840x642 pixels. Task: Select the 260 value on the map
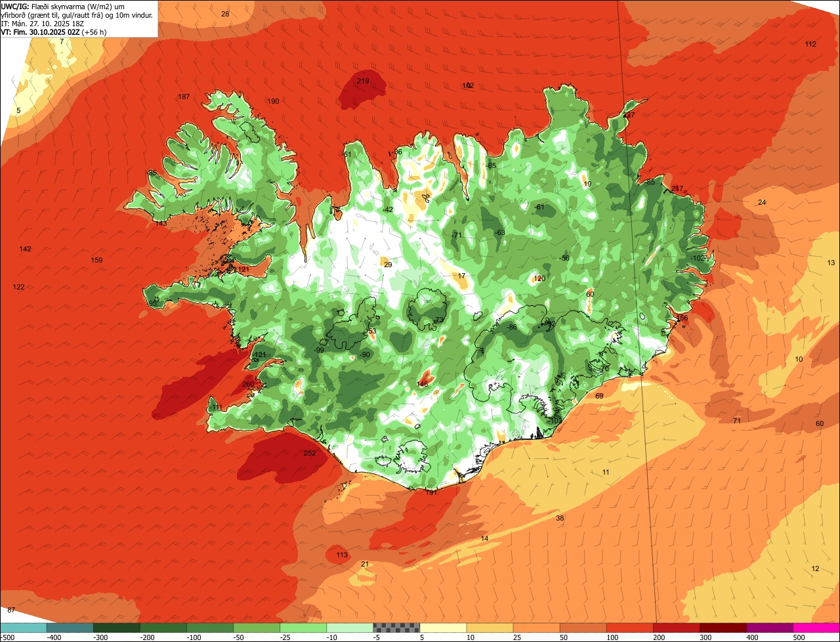click(247, 385)
